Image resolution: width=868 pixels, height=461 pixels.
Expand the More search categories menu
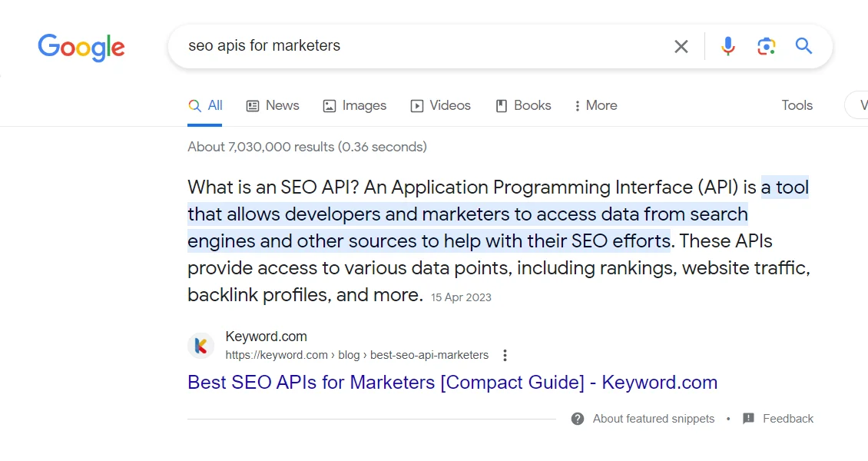595,105
